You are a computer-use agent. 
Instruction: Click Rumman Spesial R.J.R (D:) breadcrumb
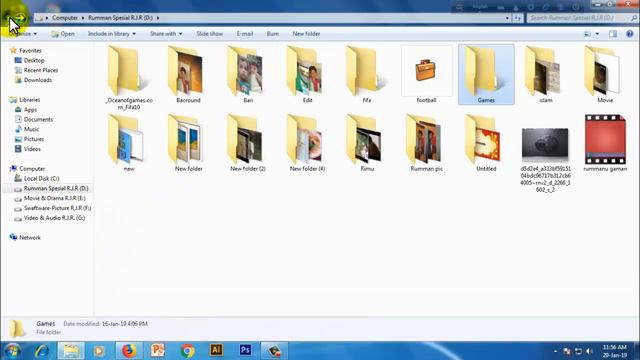120,18
